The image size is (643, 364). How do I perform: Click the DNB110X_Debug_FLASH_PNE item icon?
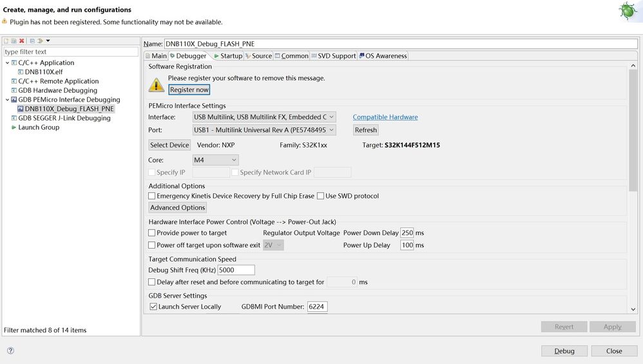point(21,109)
